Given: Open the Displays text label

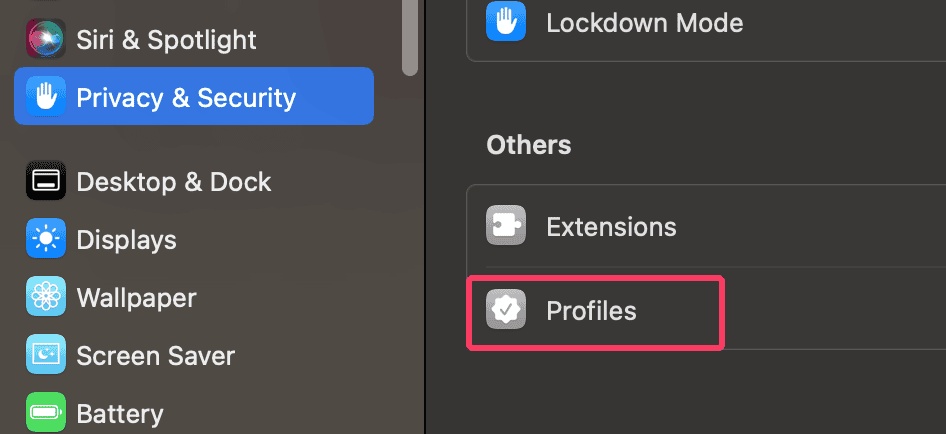Looking at the screenshot, I should 126,240.
